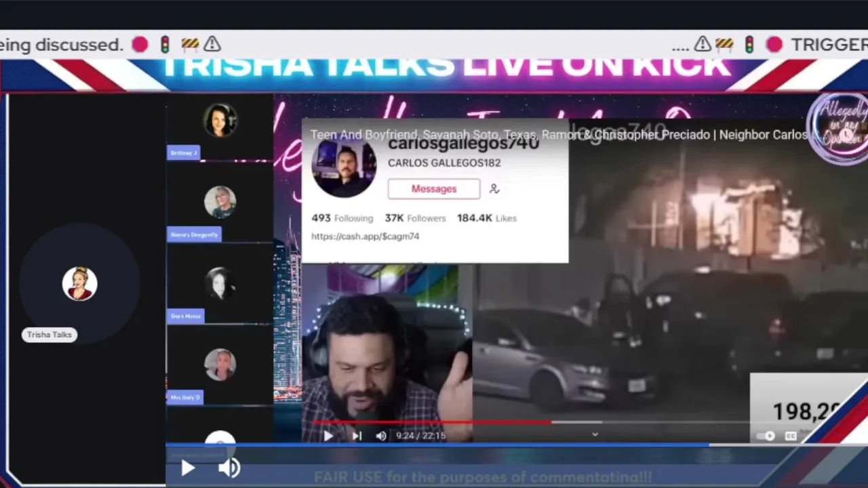Image resolution: width=868 pixels, height=488 pixels.
Task: Click the follow-user icon beside Messages
Action: tap(494, 189)
